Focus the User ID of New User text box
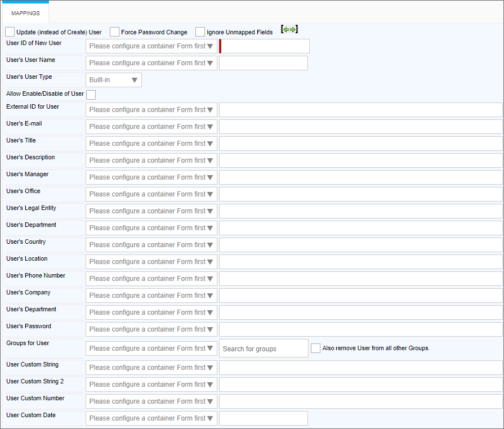Image resolution: width=504 pixels, height=429 pixels. click(265, 46)
